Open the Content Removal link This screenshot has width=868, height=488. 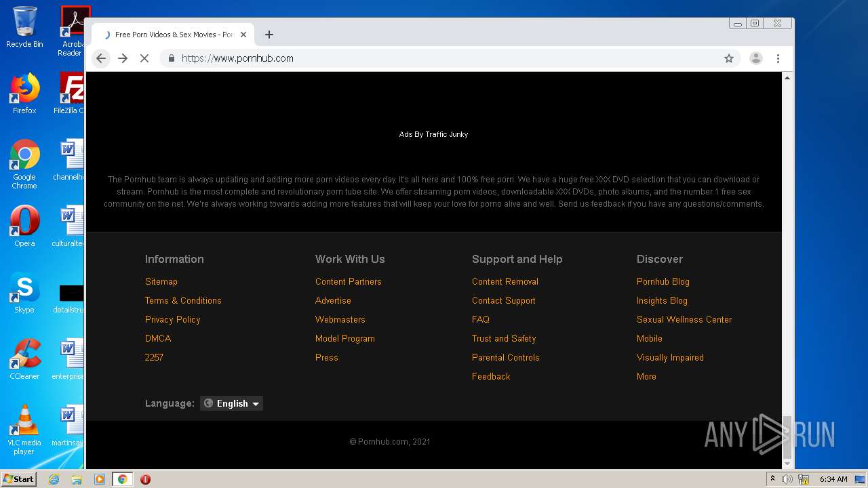click(505, 281)
